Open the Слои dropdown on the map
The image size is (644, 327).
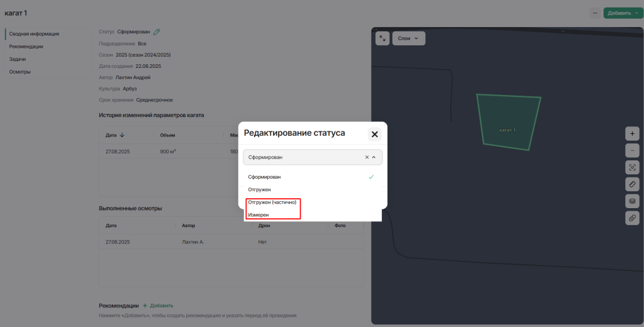[409, 38]
